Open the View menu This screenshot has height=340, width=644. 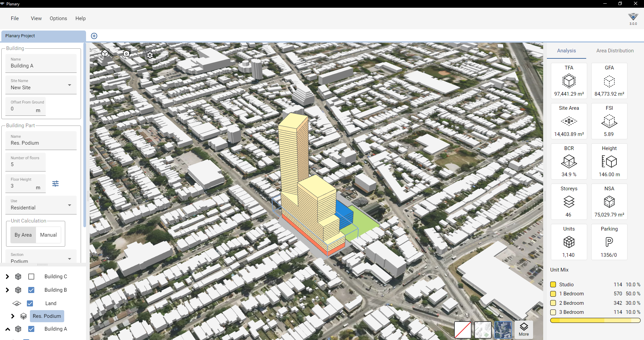[36, 18]
